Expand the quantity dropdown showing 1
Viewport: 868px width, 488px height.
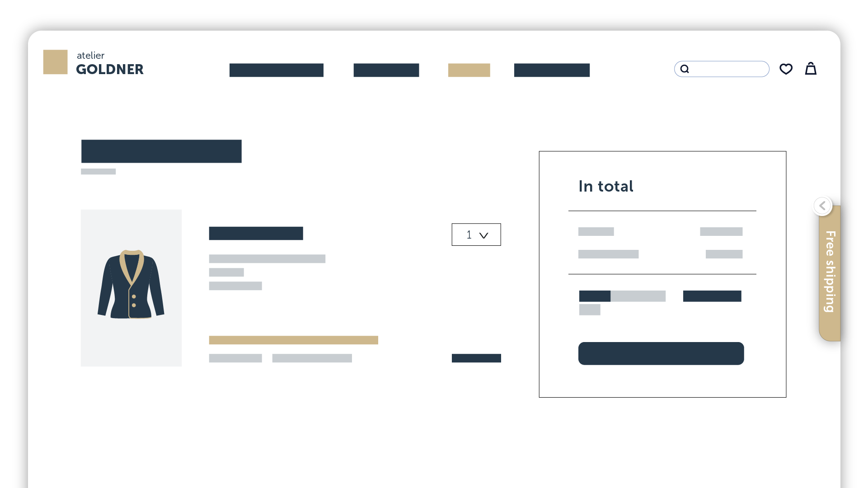(x=476, y=235)
